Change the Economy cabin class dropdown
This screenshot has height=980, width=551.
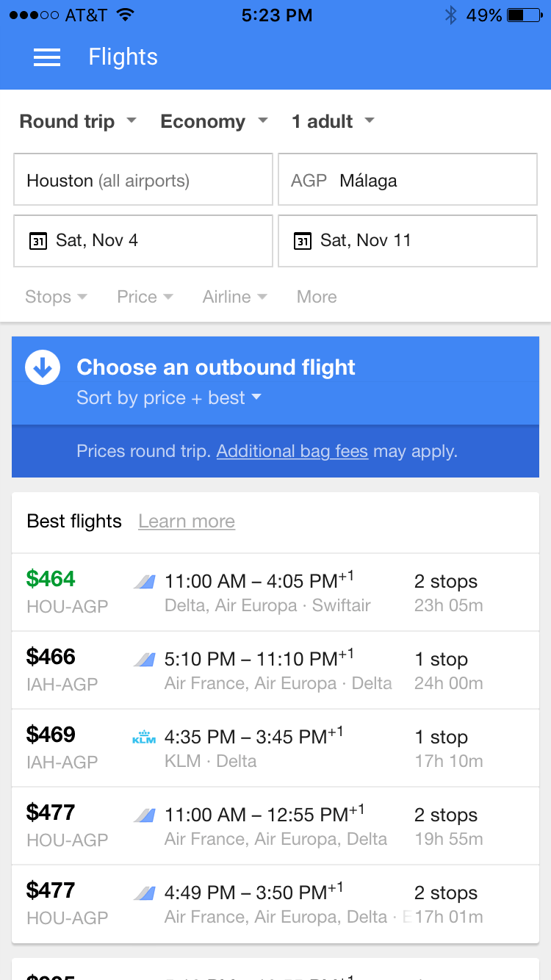click(214, 121)
